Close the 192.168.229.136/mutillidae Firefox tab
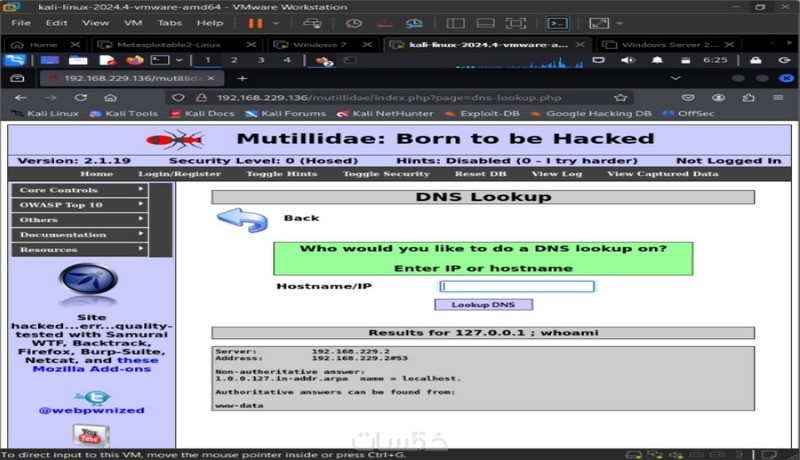 click(x=211, y=78)
